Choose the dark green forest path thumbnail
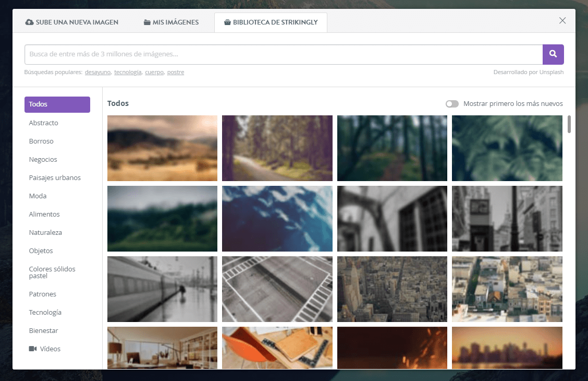This screenshot has width=588, height=381. pos(392,148)
